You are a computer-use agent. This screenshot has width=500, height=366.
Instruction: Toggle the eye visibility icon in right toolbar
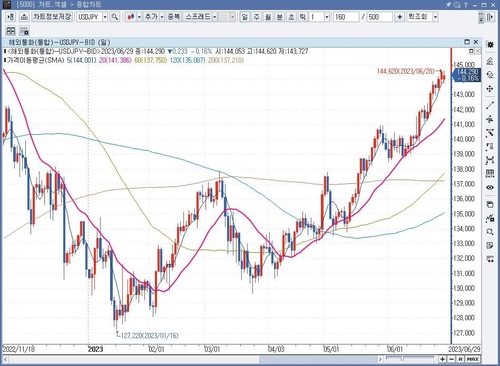click(490, 188)
